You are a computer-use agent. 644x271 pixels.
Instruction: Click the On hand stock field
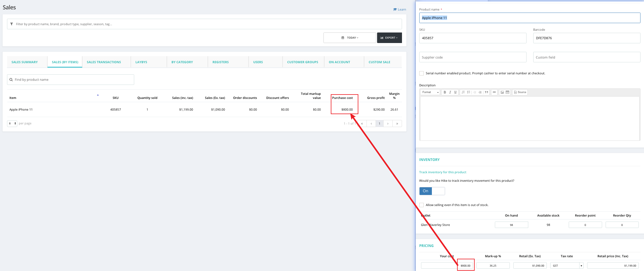click(512, 225)
